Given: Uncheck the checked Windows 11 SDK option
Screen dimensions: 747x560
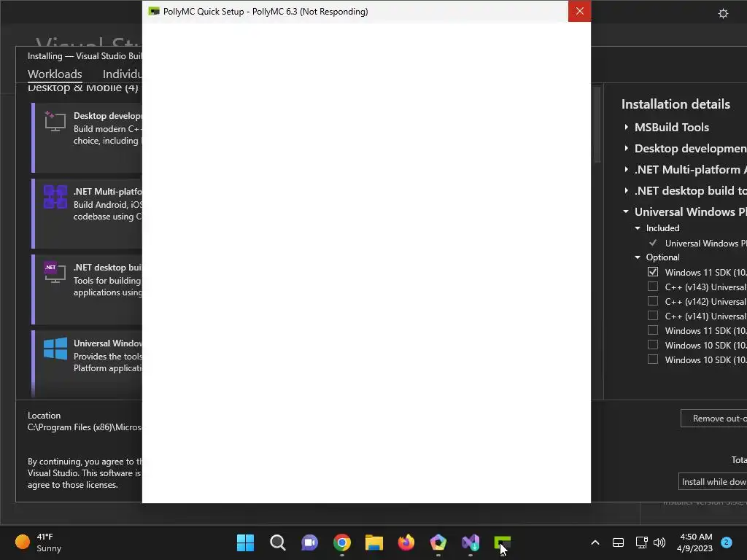Looking at the screenshot, I should [653, 272].
